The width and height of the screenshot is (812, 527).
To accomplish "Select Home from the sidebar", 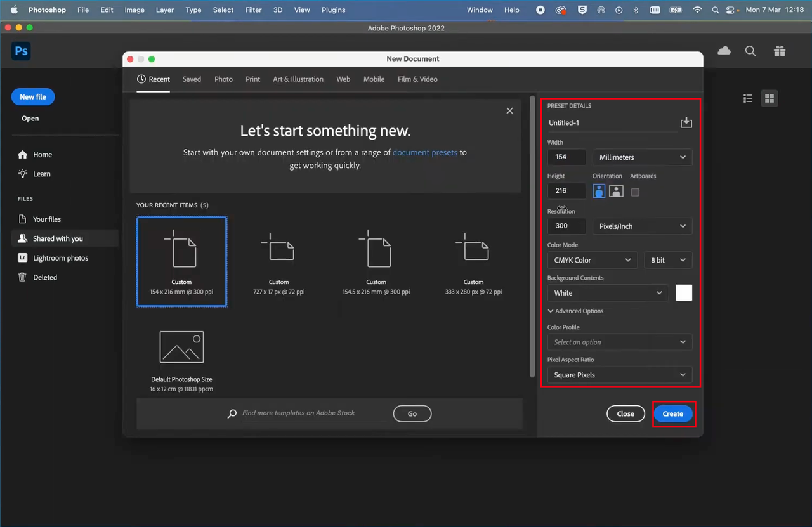I will pyautogui.click(x=43, y=154).
